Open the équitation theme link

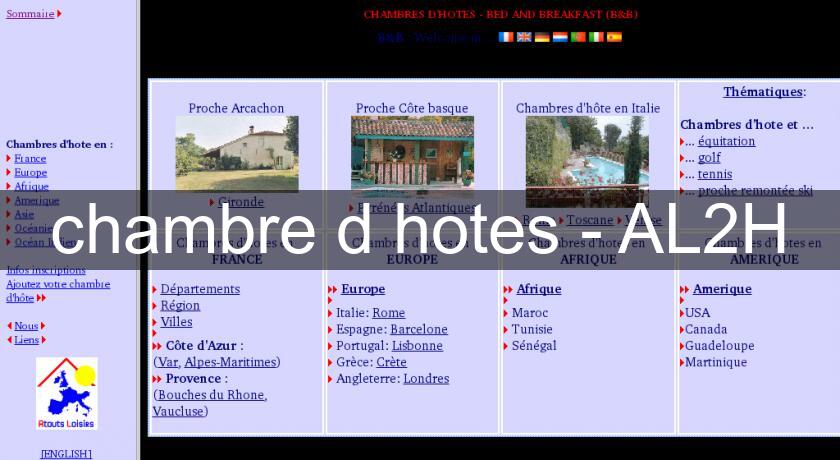(x=726, y=141)
